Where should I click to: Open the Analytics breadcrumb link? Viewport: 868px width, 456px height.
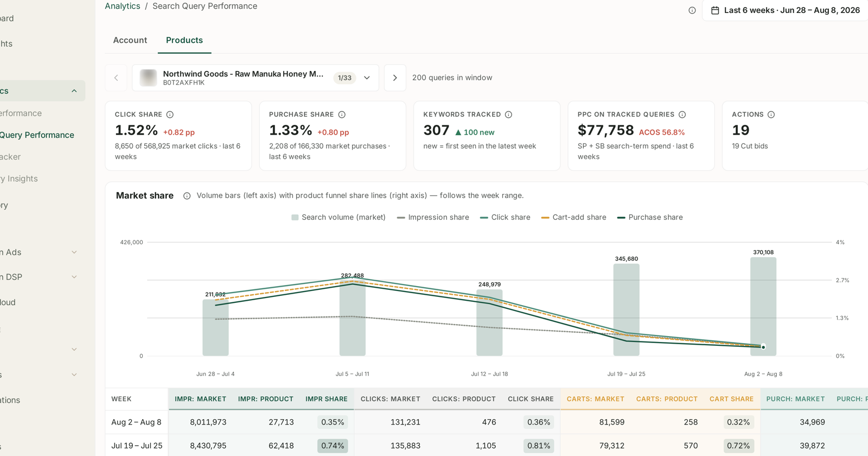(x=123, y=6)
